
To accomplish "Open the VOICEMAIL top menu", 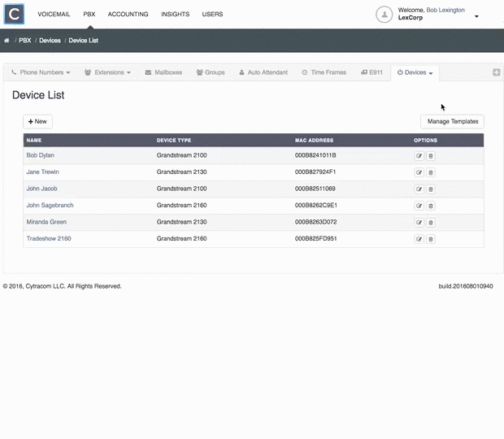I will click(x=54, y=14).
